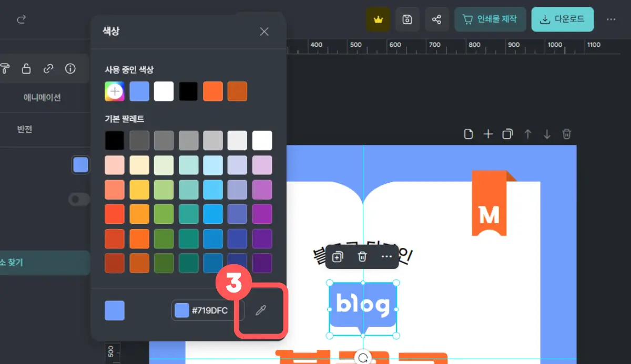This screenshot has width=631, height=364.
Task: Click the plus icon above the page
Action: pos(488,134)
